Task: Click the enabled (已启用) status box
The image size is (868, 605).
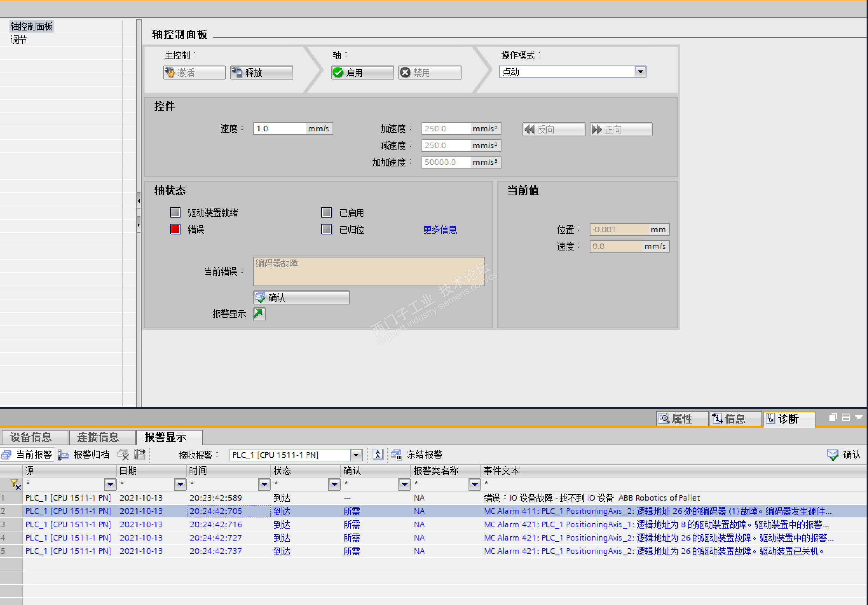Action: tap(326, 212)
